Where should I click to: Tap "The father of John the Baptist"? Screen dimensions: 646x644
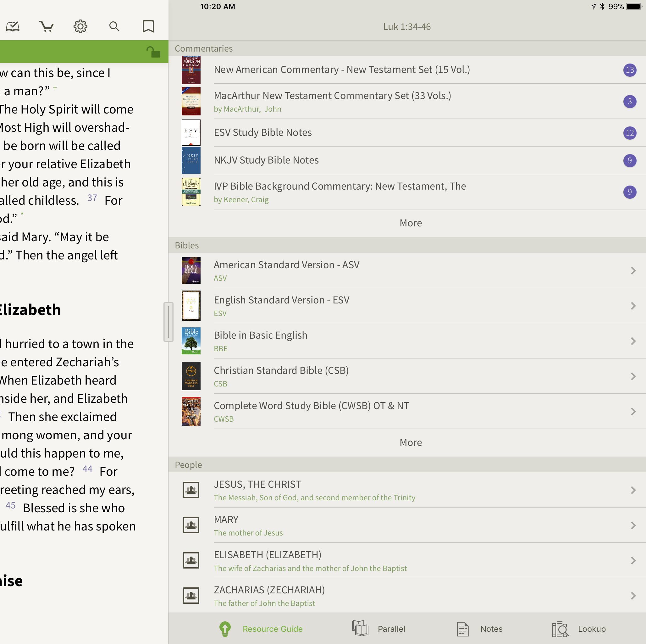(264, 603)
